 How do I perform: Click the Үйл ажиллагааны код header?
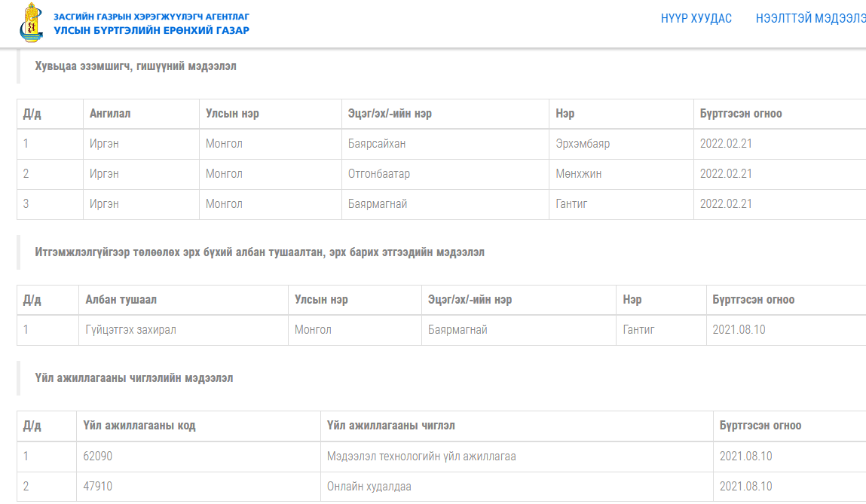tap(139, 426)
